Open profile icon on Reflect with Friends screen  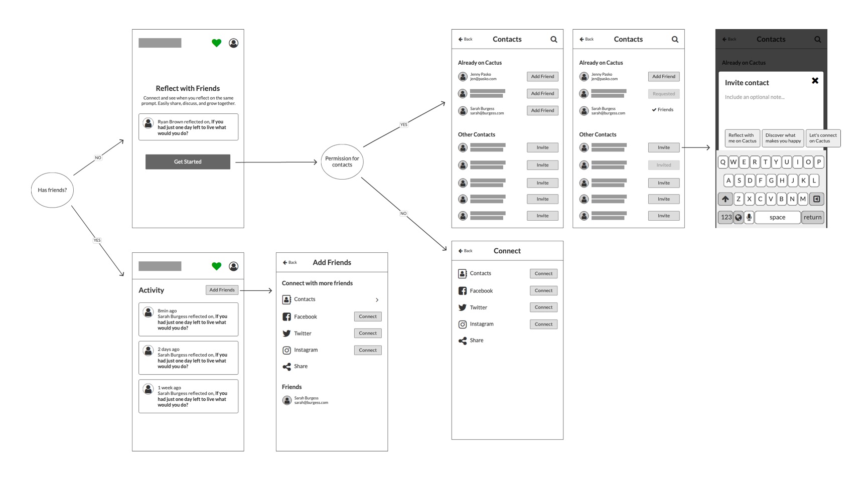(x=233, y=43)
